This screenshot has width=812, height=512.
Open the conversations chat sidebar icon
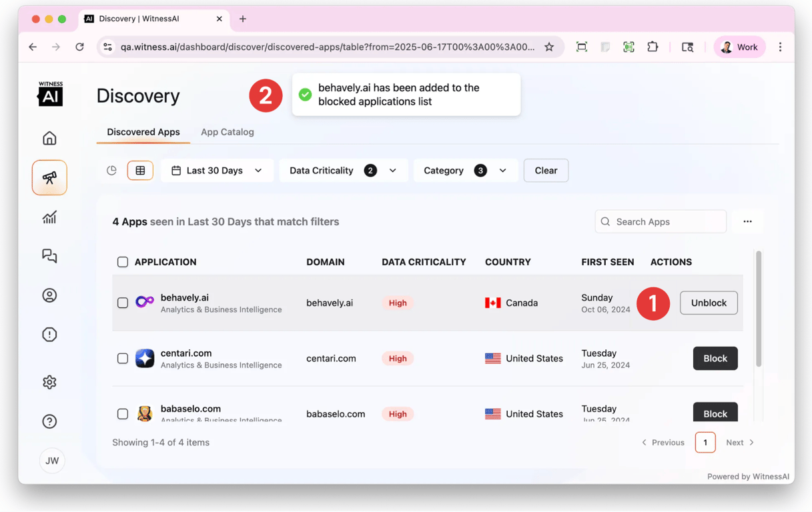point(49,256)
